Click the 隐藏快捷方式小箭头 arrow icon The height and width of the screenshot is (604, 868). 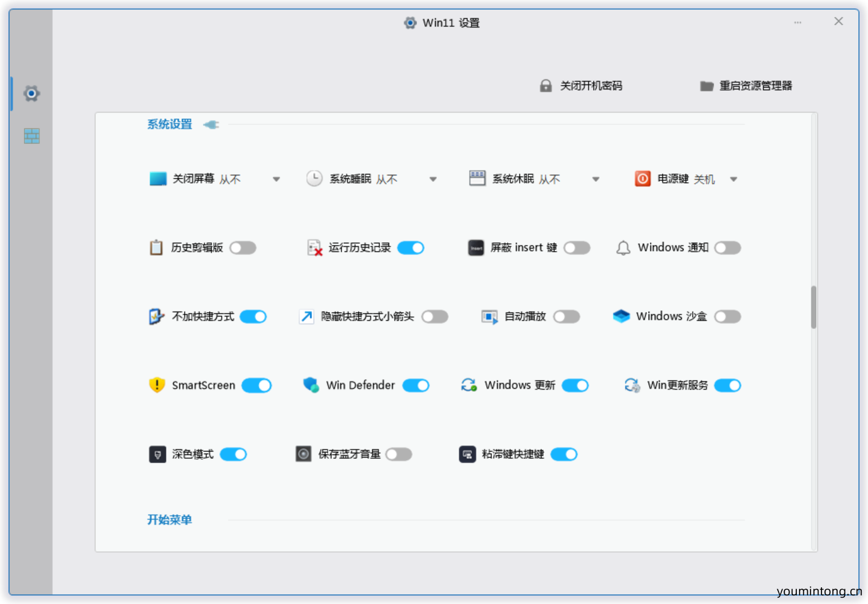click(307, 316)
